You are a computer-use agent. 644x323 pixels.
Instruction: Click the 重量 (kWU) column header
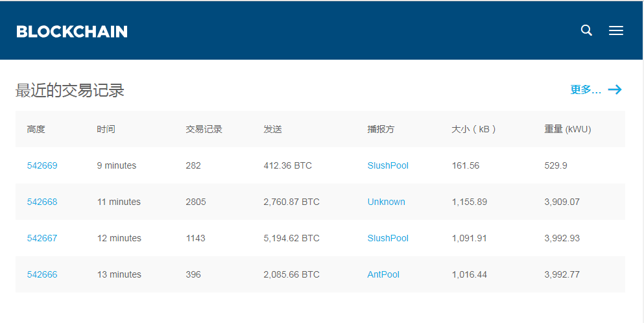(x=567, y=129)
